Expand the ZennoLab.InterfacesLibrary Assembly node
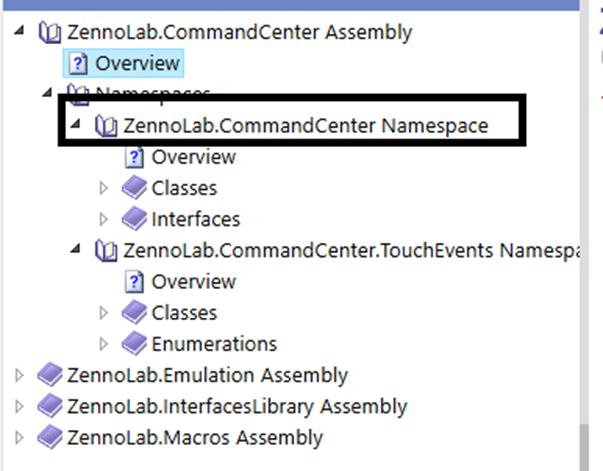Viewport: 603px width, 471px height. tap(19, 407)
